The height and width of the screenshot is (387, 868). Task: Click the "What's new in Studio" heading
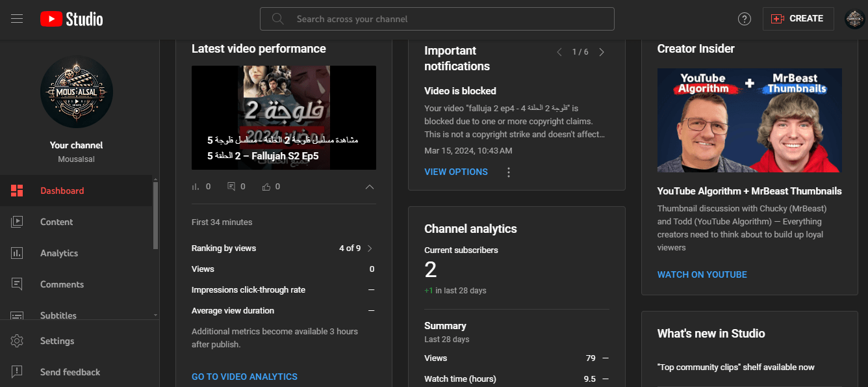click(x=711, y=334)
